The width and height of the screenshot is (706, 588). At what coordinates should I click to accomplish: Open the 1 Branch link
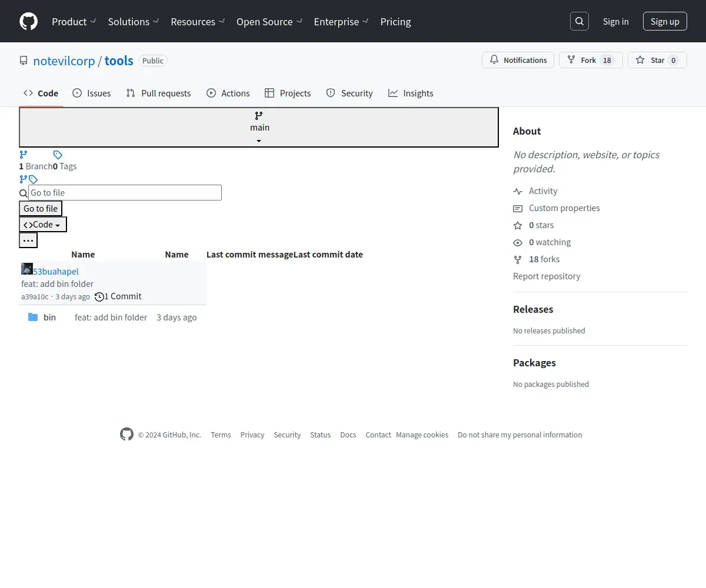[x=36, y=166]
